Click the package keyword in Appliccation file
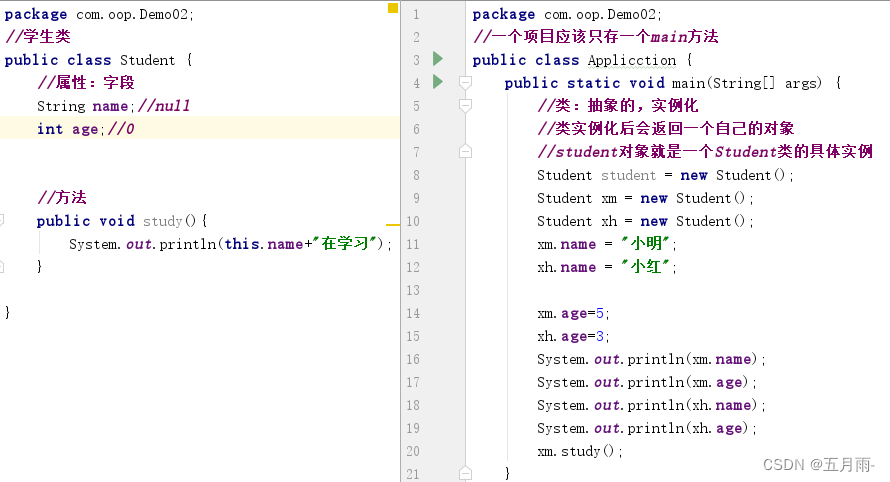Viewport: 890px width, 482px height. (x=503, y=15)
